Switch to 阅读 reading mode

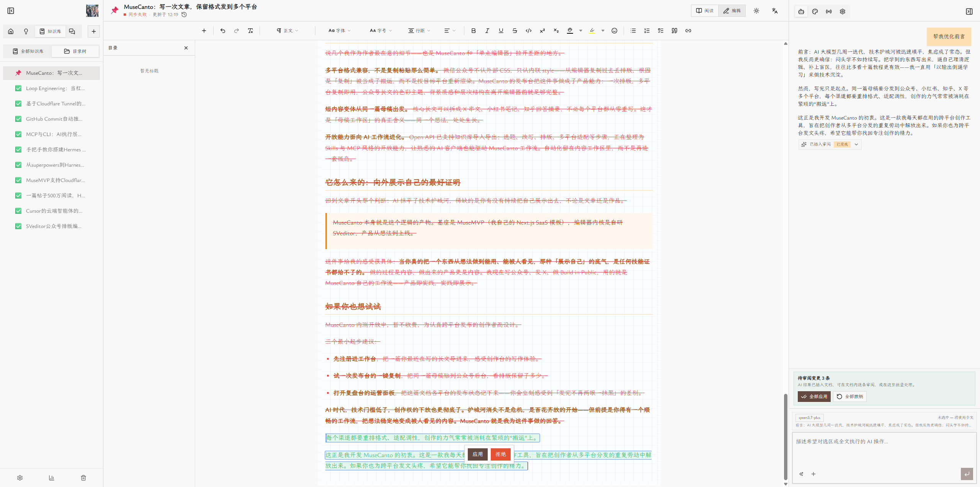pos(705,11)
